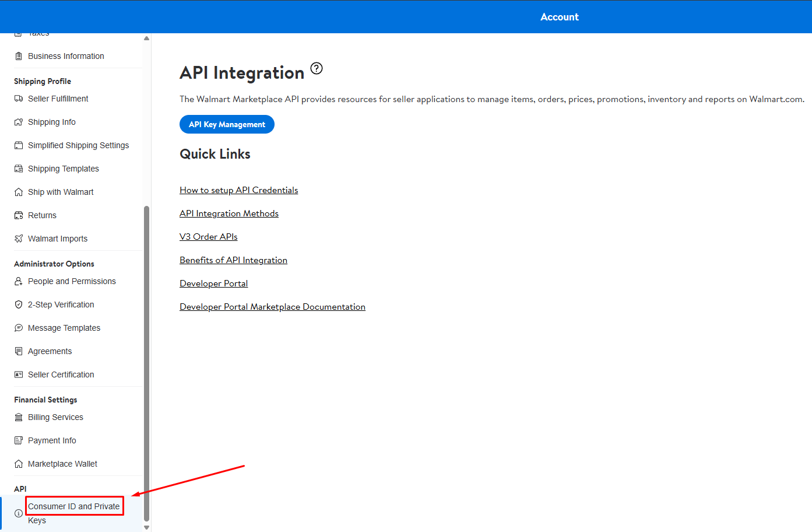Open Developer Portal Marketplace Documentation link

tap(272, 307)
